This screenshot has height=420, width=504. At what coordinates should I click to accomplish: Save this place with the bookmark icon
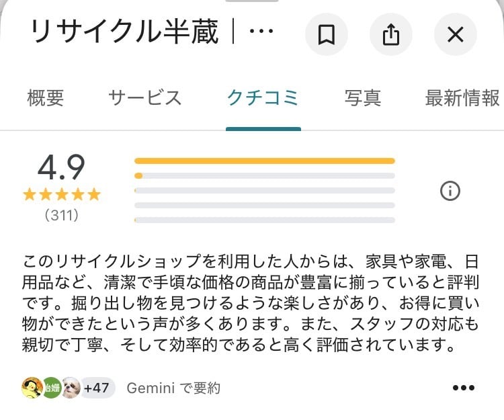(327, 34)
